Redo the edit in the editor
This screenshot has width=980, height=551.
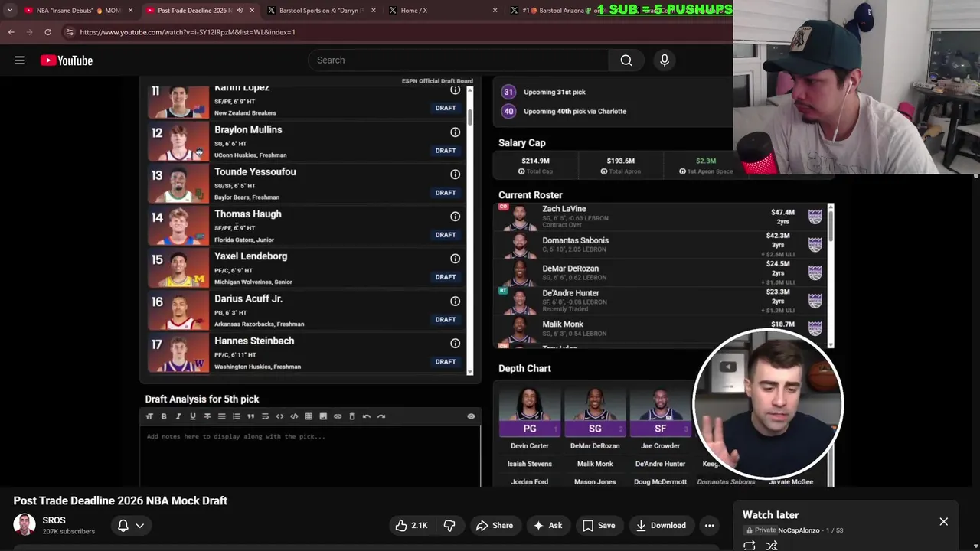pyautogui.click(x=381, y=416)
